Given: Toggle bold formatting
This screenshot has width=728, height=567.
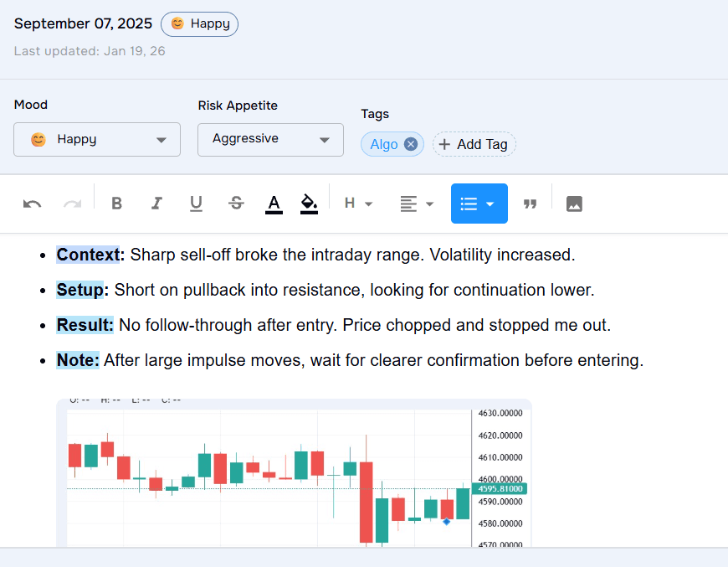Looking at the screenshot, I should 116,204.
